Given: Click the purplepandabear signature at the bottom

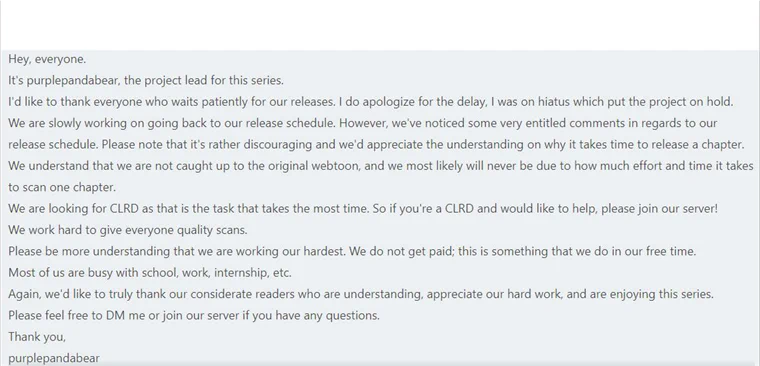Looking at the screenshot, I should pos(54,358).
